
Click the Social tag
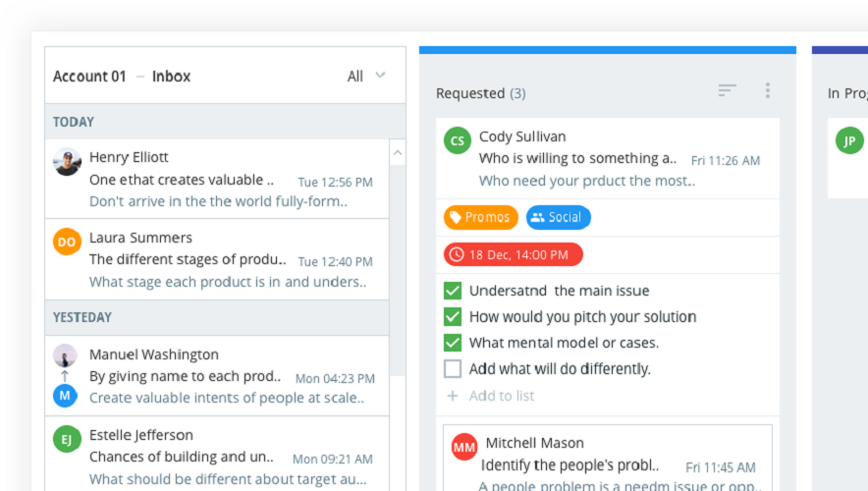(x=558, y=217)
